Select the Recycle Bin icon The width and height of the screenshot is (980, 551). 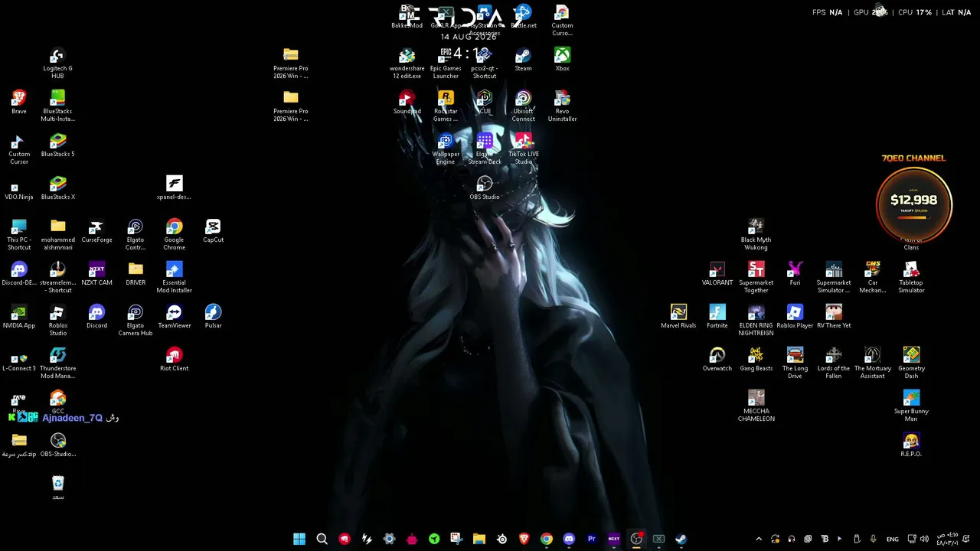pos(57,487)
